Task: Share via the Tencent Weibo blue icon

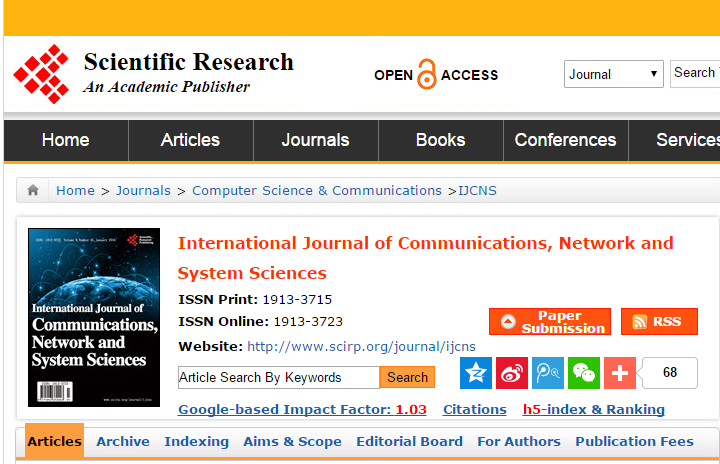Action: (x=548, y=373)
